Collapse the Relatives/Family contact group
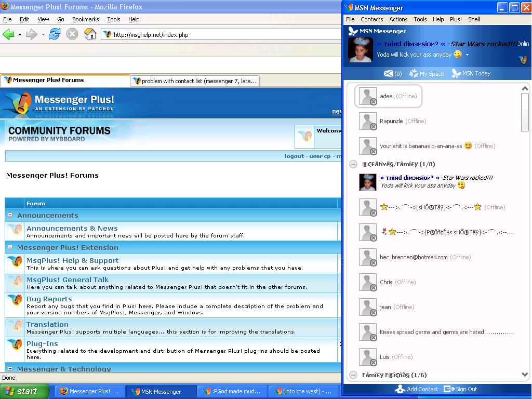The height and width of the screenshot is (399, 532). click(353, 164)
